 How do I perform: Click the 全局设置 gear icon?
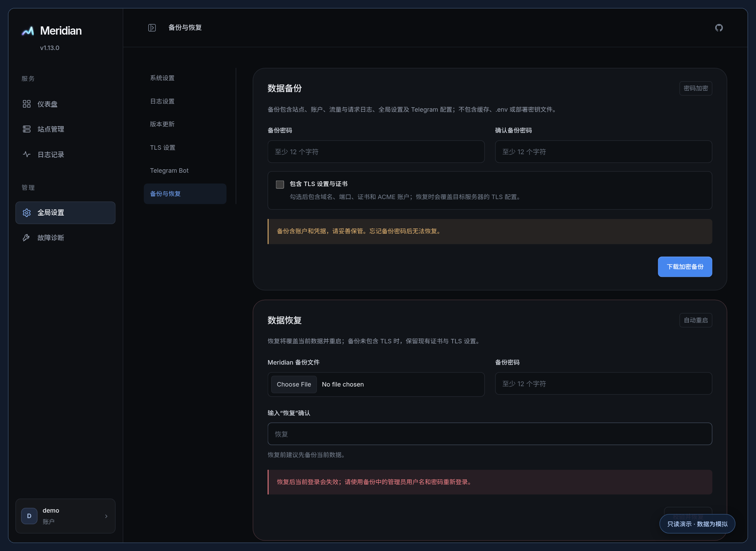27,213
